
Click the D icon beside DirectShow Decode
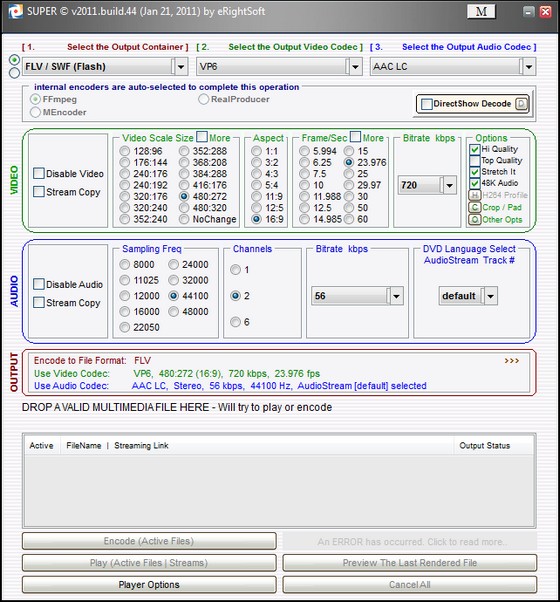pyautogui.click(x=521, y=104)
